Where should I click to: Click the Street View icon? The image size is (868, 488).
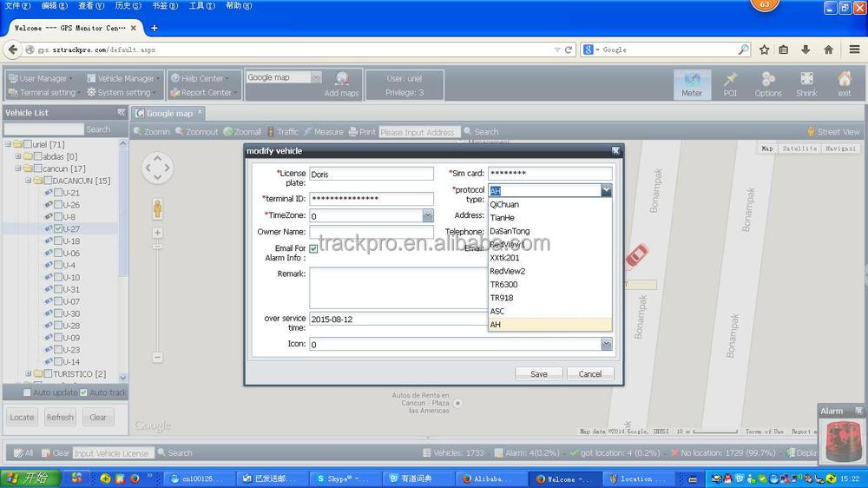tap(812, 132)
